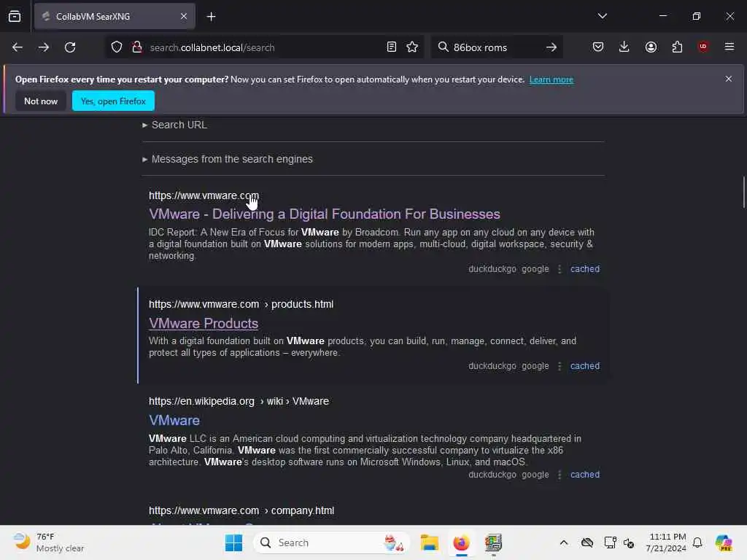The height and width of the screenshot is (560, 747).
Task: Click the vmware.com company.html URL
Action: click(241, 511)
